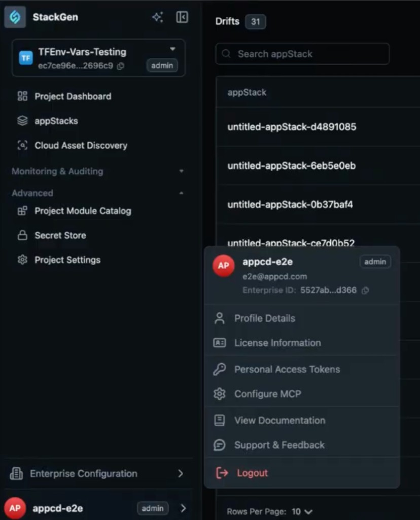
Task: Click the Cloud Asset Discovery scan icon
Action: click(x=22, y=145)
